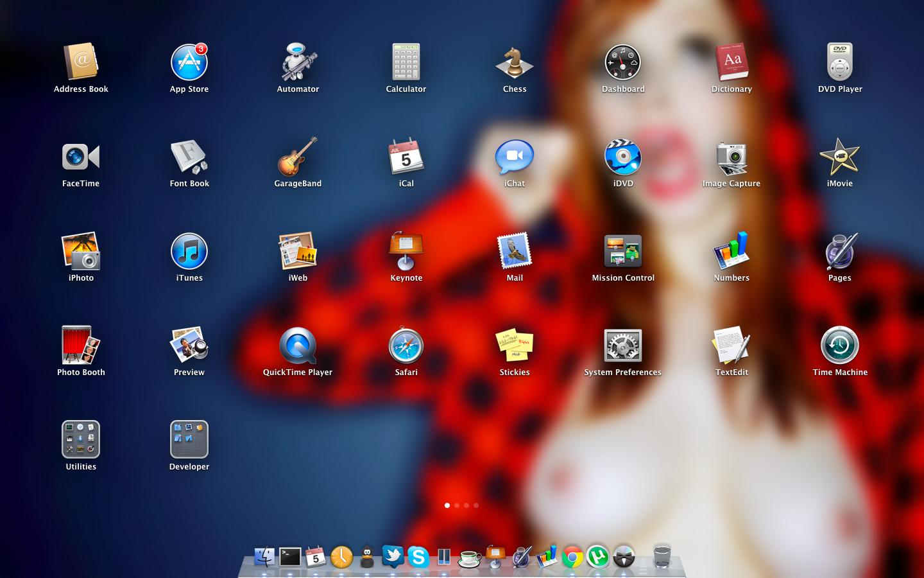The height and width of the screenshot is (578, 924).
Task: Click the tuxedo disc icon in Dock
Action: [624, 557]
